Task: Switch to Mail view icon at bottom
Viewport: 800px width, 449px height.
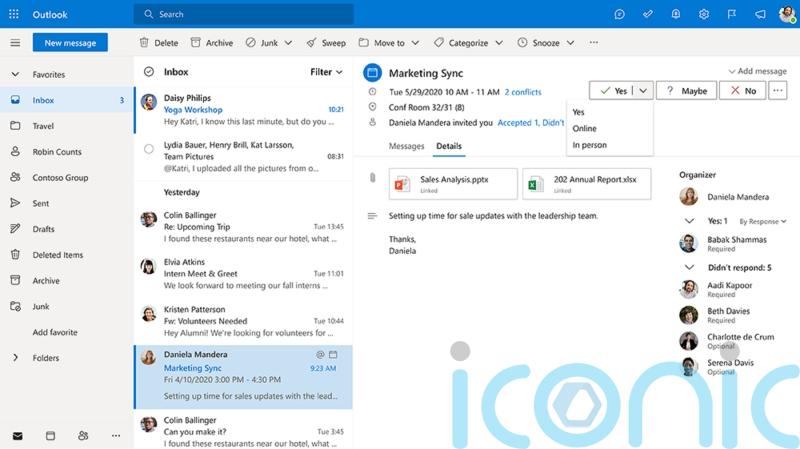Action: pos(17,436)
